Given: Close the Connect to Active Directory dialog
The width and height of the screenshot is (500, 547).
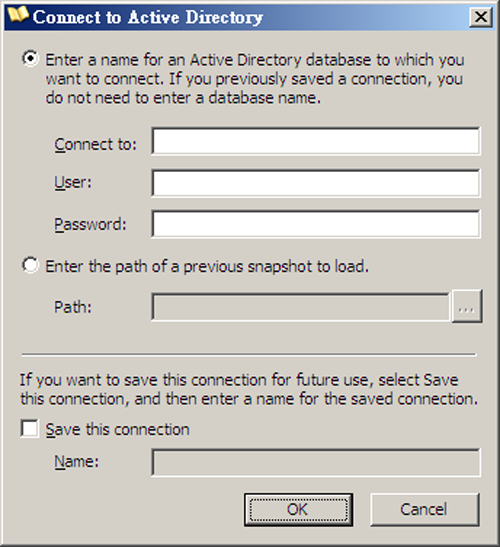Looking at the screenshot, I should pos(481,16).
